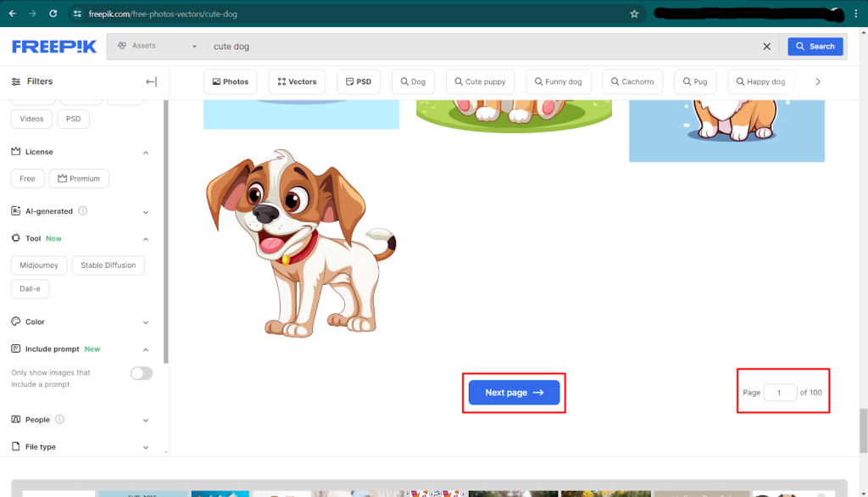This screenshot has width=868, height=497.
Task: Go to the Next page
Action: point(514,393)
